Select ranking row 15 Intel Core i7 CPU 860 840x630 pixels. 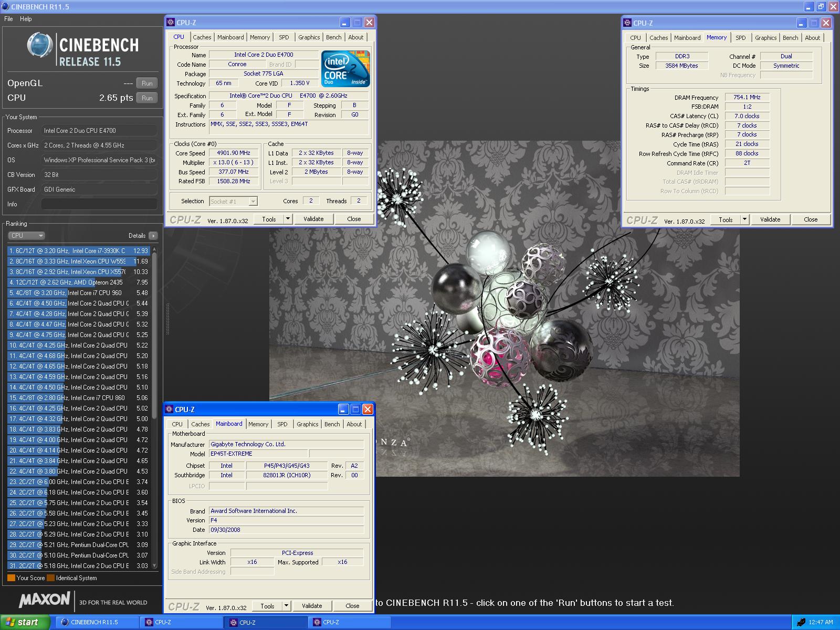[x=79, y=398]
